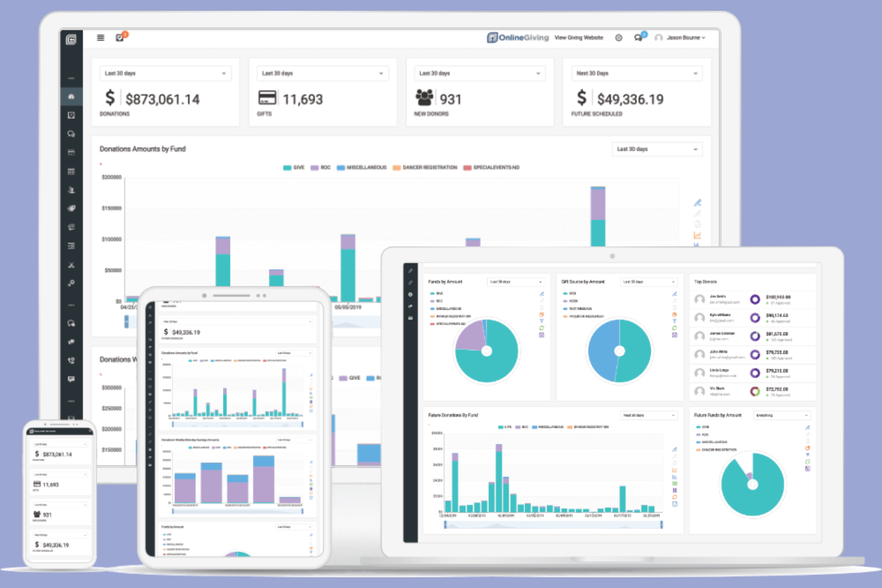Image resolution: width=882 pixels, height=588 pixels.
Task: Hide the ROC series via its legend entry
Action: tap(319, 167)
